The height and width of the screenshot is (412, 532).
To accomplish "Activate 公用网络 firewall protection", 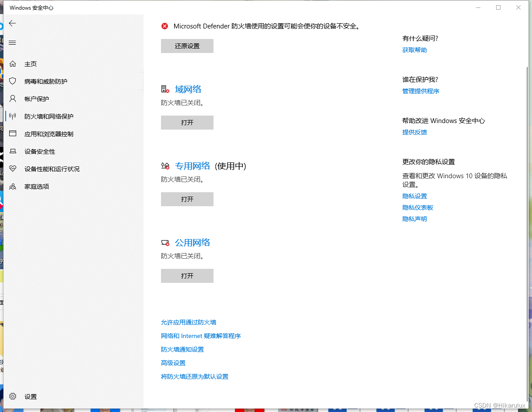I will click(187, 275).
